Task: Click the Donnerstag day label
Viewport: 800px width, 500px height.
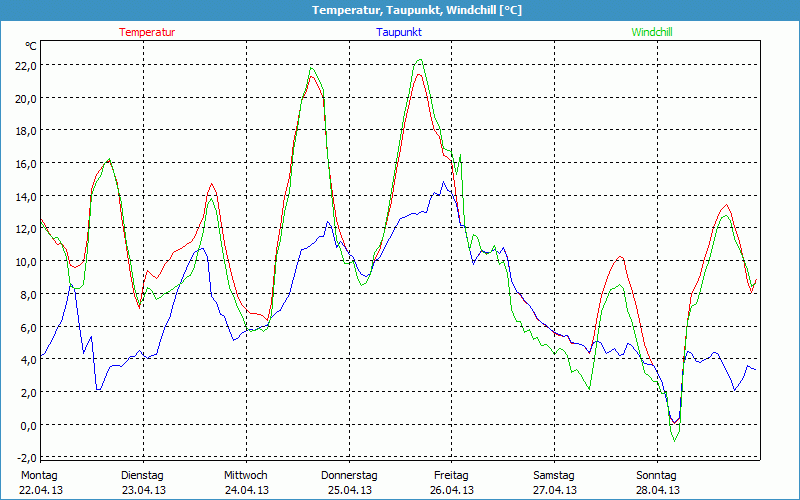Action: tap(349, 476)
